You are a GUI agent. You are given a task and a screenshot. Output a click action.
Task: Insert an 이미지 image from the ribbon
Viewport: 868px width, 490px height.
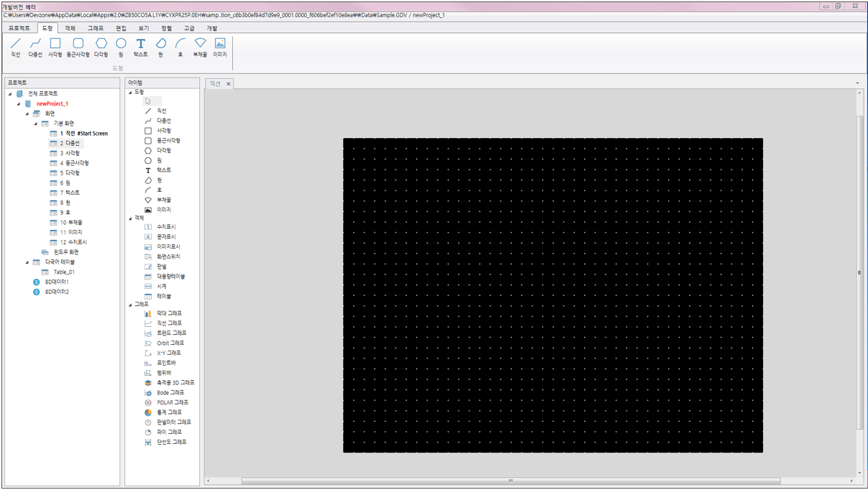point(220,47)
